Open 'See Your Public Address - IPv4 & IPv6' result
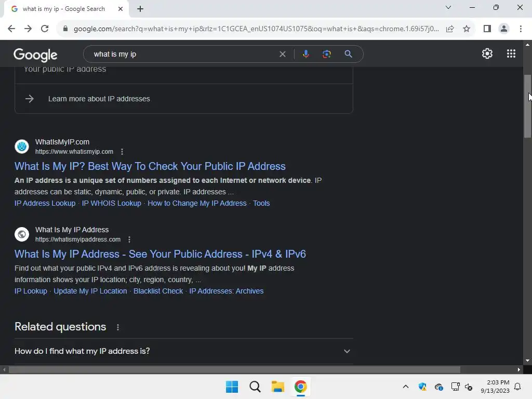The image size is (532, 399). (160, 254)
